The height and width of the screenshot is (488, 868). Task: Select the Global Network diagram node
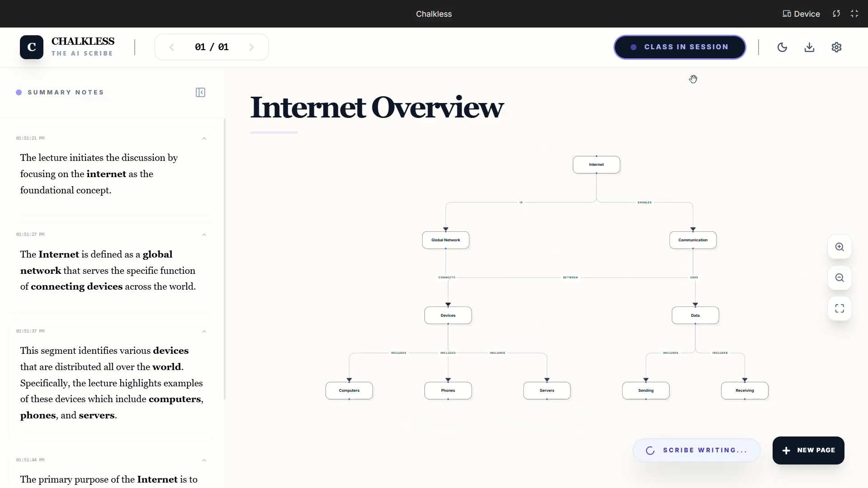[445, 240]
